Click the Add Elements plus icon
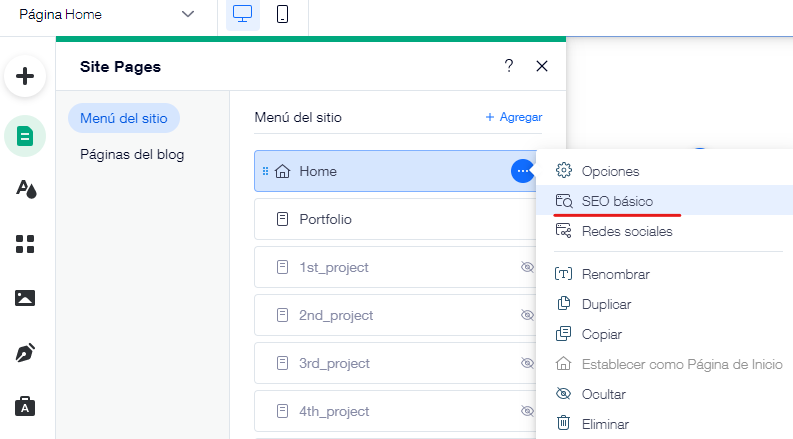This screenshot has height=439, width=793. coord(25,77)
